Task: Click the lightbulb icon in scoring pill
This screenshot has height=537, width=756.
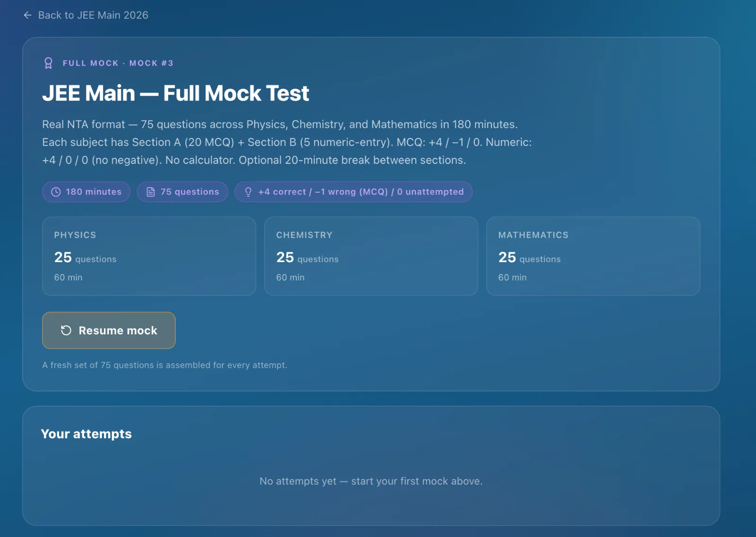Action: [248, 192]
